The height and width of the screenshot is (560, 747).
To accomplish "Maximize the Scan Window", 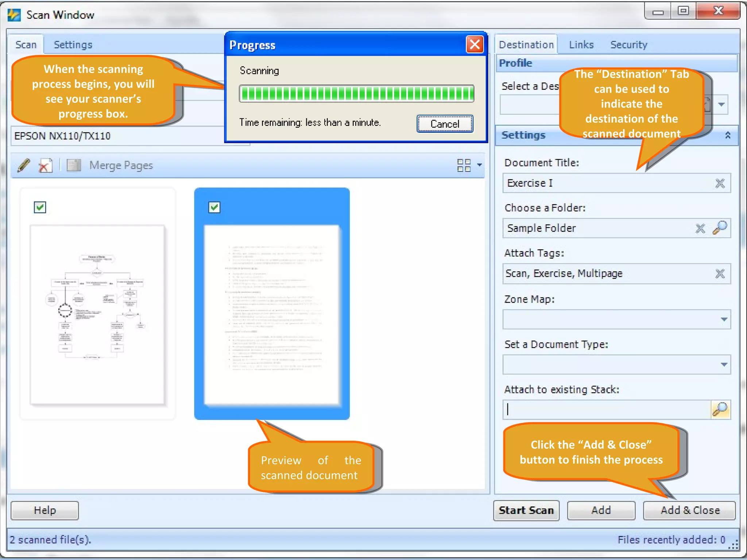I will 683,11.
